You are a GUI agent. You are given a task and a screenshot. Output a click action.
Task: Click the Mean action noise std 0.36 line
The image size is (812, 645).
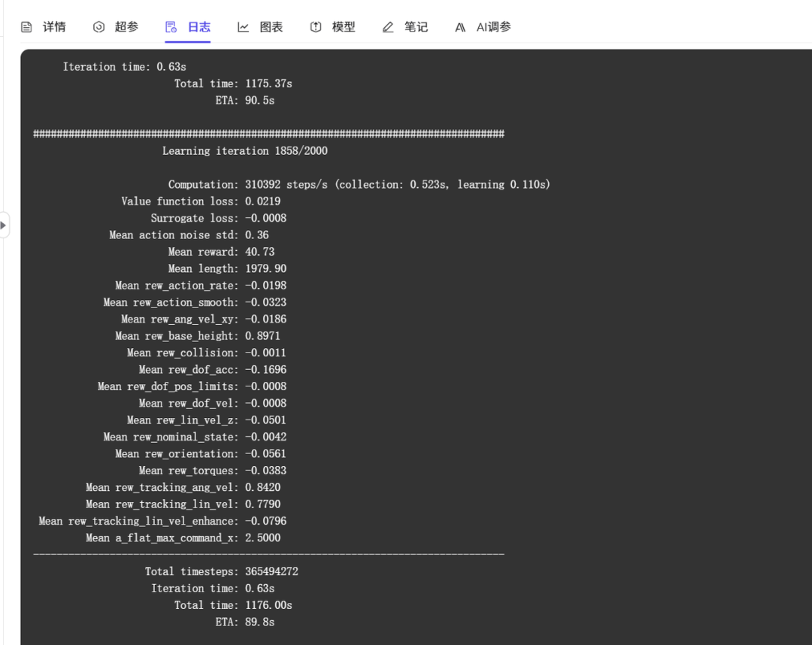click(189, 235)
